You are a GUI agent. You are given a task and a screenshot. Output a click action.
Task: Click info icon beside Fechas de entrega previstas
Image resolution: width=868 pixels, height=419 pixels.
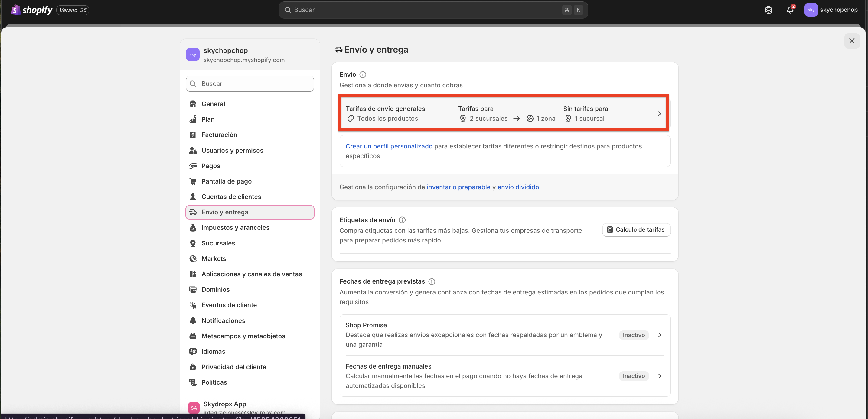coord(432,281)
